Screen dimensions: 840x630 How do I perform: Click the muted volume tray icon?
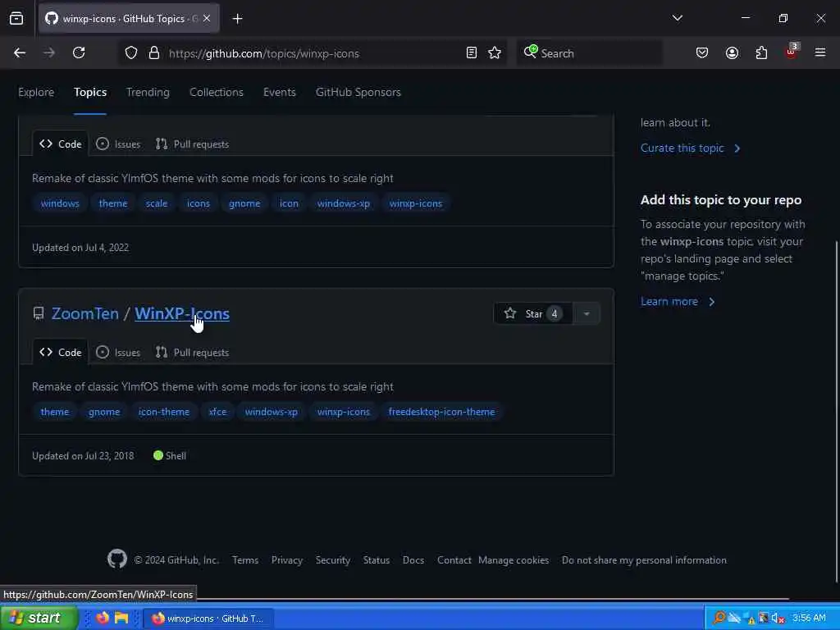pyautogui.click(x=778, y=619)
